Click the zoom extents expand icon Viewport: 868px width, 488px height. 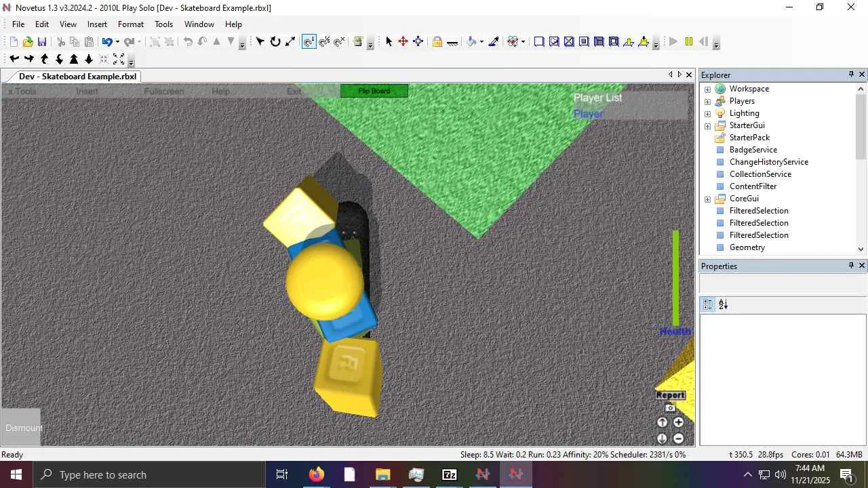click(x=119, y=59)
